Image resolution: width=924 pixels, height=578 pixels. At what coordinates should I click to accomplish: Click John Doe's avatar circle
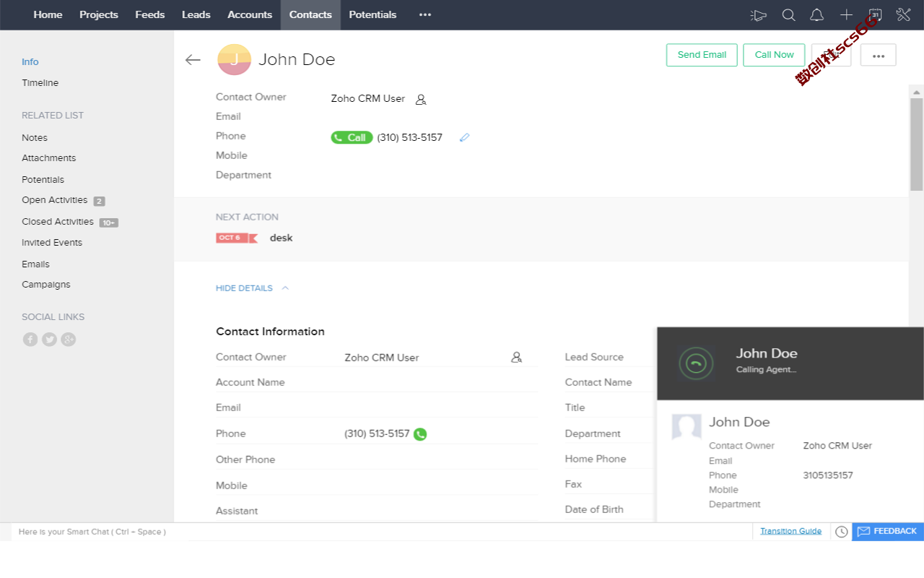click(x=234, y=60)
